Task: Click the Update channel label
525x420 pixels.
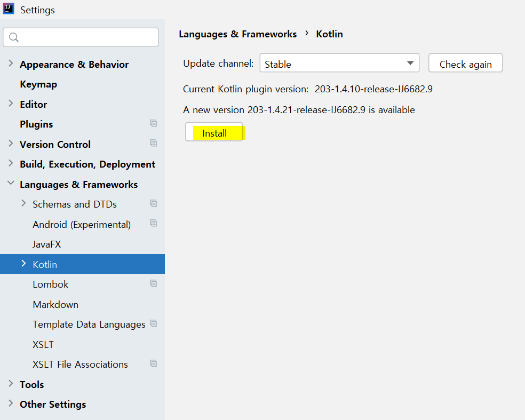Action: coord(218,64)
